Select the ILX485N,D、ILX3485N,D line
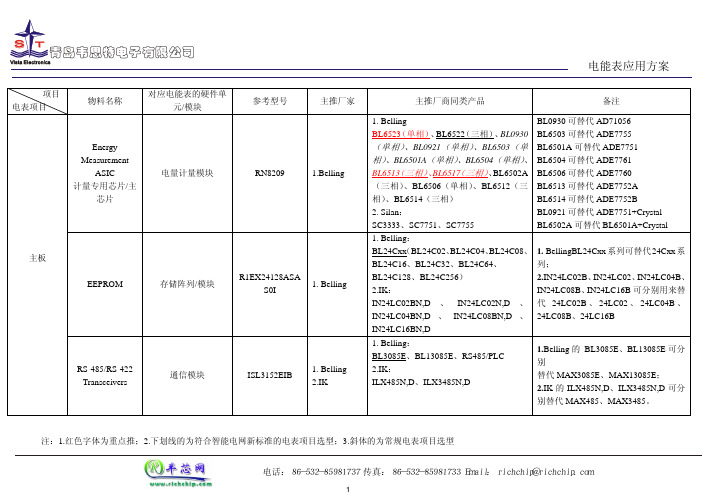Screen dimensions: 702x496 pyautogui.click(x=421, y=382)
